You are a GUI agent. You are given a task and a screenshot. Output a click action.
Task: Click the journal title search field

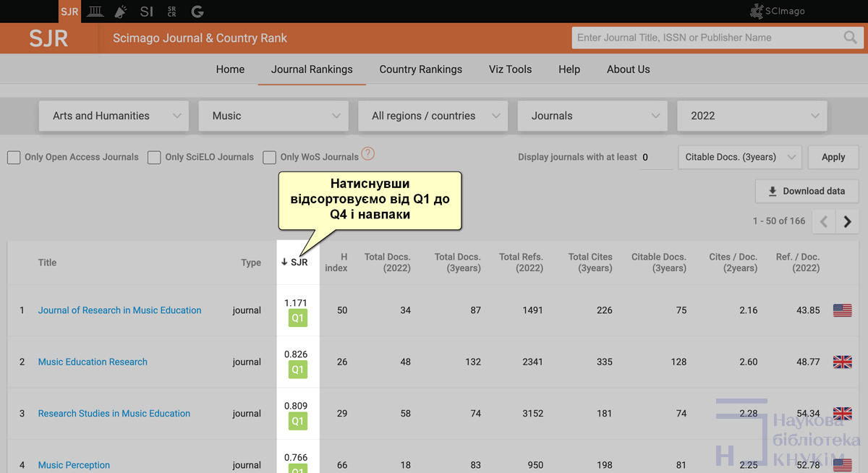point(705,38)
